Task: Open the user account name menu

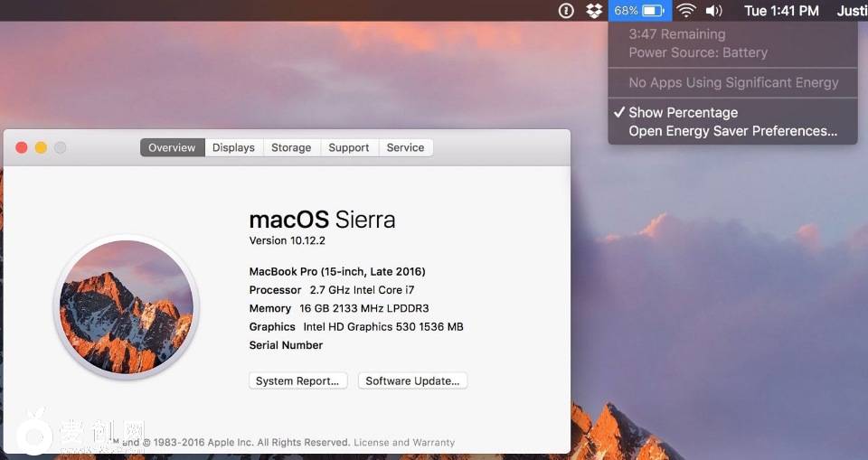Action: [x=851, y=11]
